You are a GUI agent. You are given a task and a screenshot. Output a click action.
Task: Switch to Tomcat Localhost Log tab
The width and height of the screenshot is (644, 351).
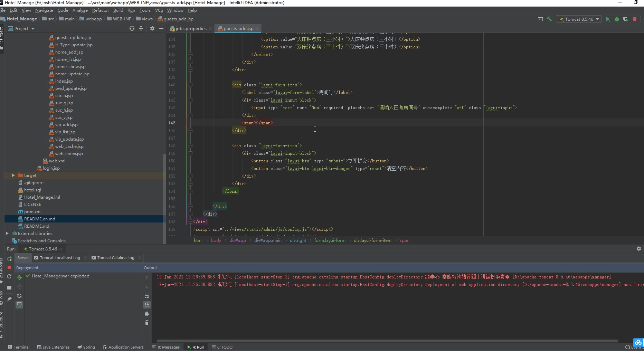tap(60, 258)
